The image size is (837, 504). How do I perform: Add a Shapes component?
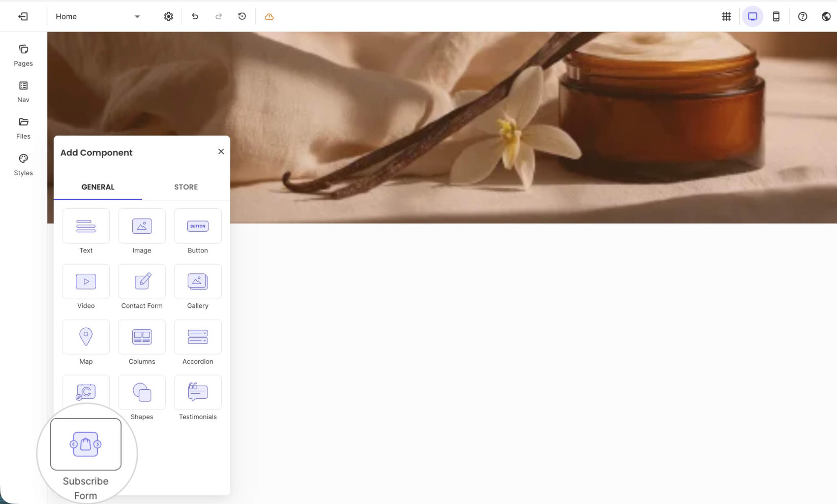(x=142, y=392)
